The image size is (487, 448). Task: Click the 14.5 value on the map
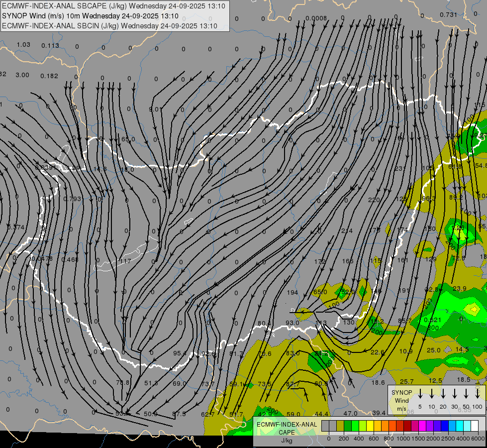(462, 349)
